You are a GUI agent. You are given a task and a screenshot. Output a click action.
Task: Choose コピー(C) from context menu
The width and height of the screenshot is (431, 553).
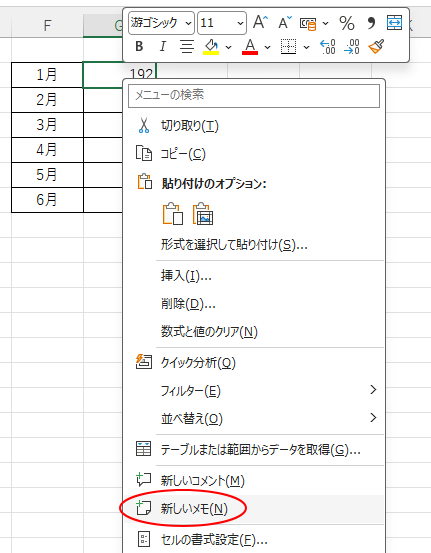[254, 154]
